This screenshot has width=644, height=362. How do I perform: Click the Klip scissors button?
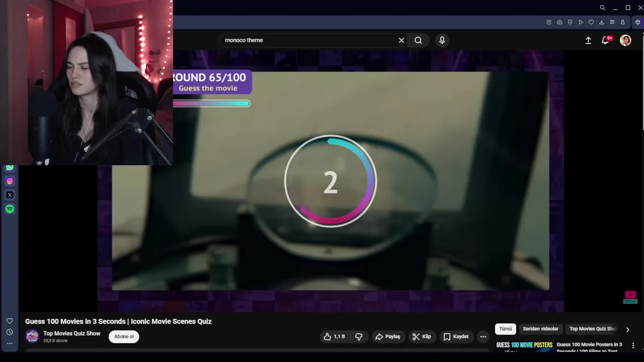422,337
